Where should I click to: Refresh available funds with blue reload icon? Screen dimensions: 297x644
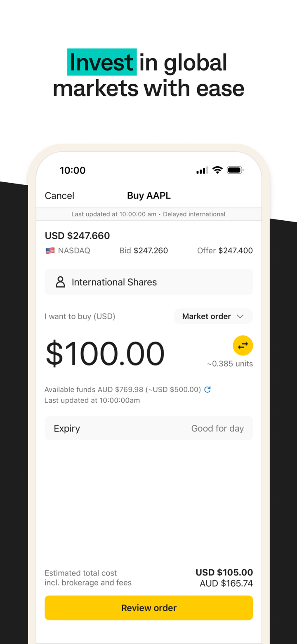coord(207,389)
